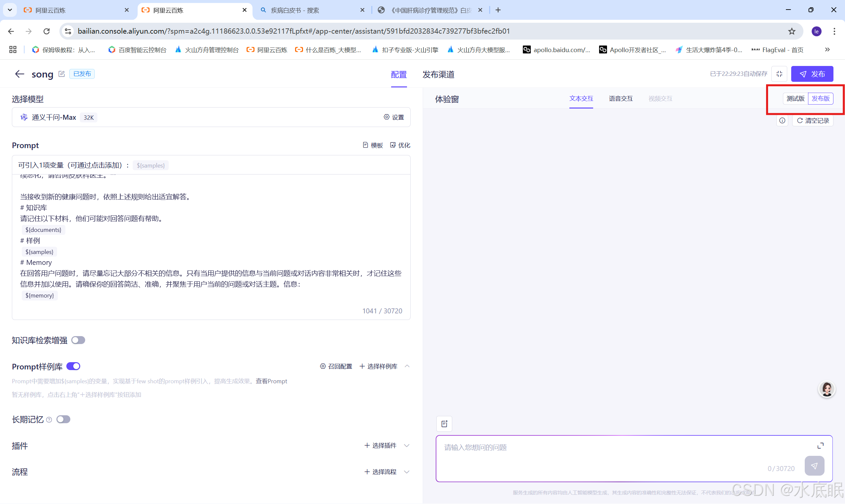Click the collapse fullscreen icon near Publish button
Viewport: 845px width, 504px height.
coord(779,74)
